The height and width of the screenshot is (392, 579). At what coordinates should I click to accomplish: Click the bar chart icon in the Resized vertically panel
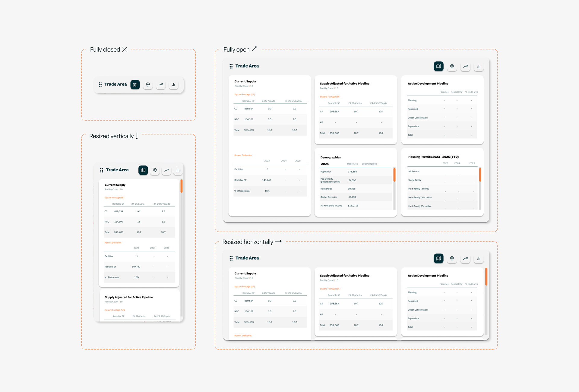[178, 170]
